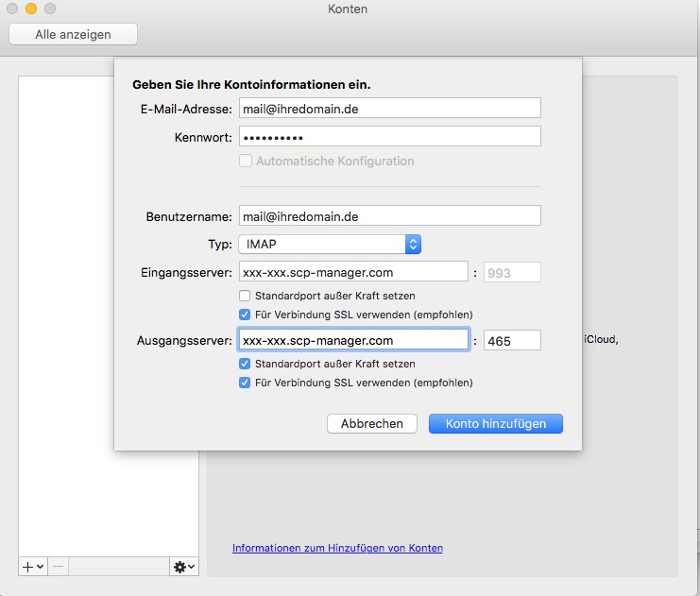This screenshot has height=596, width=700.
Task: Enable Standardport außer Kraft setzen for Eingangsserver
Action: [246, 296]
